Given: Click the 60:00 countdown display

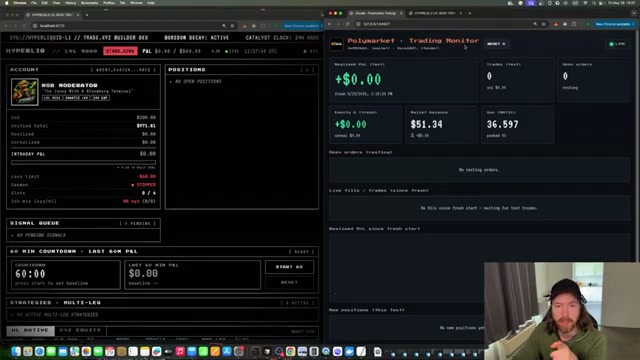Looking at the screenshot, I should [x=30, y=274].
